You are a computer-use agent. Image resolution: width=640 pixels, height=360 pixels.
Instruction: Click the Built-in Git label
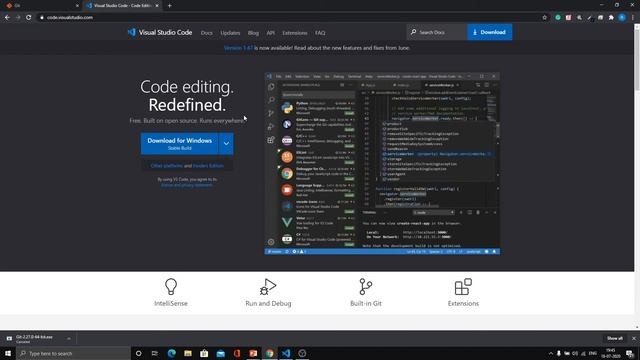(x=366, y=303)
